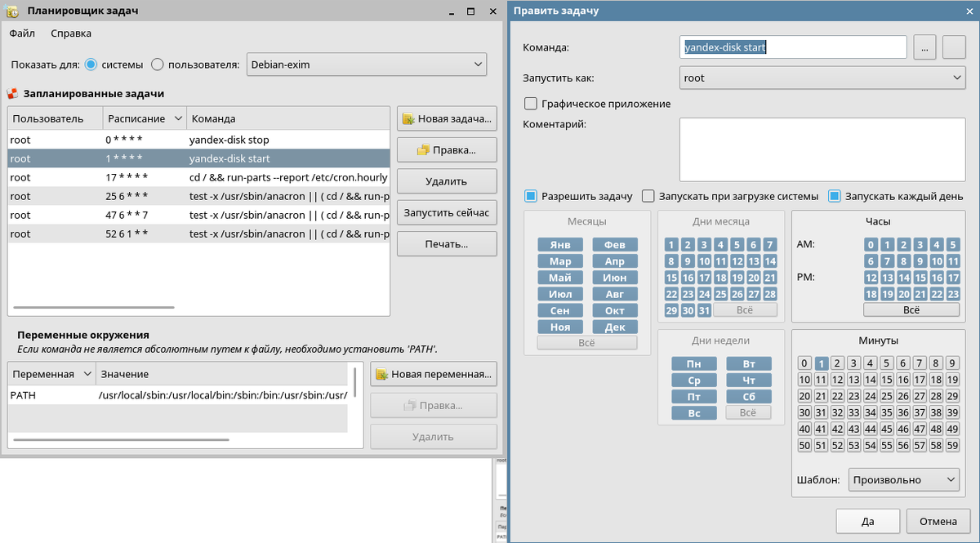The height and width of the screenshot is (543, 980).
Task: Sort by the Расписание column header
Action: tap(145, 118)
